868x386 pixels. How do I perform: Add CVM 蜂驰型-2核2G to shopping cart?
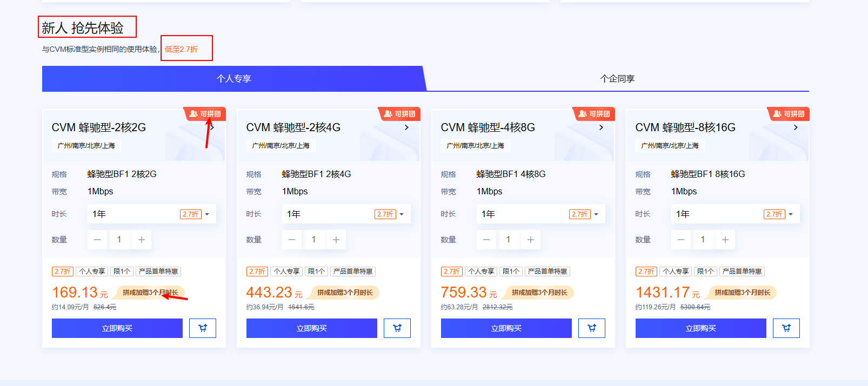(x=203, y=328)
